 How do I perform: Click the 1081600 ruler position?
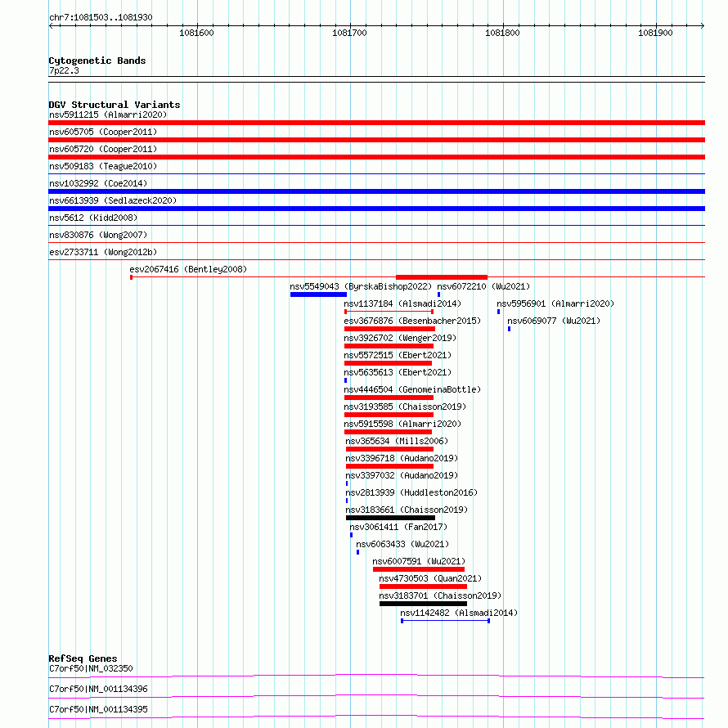pos(197,33)
